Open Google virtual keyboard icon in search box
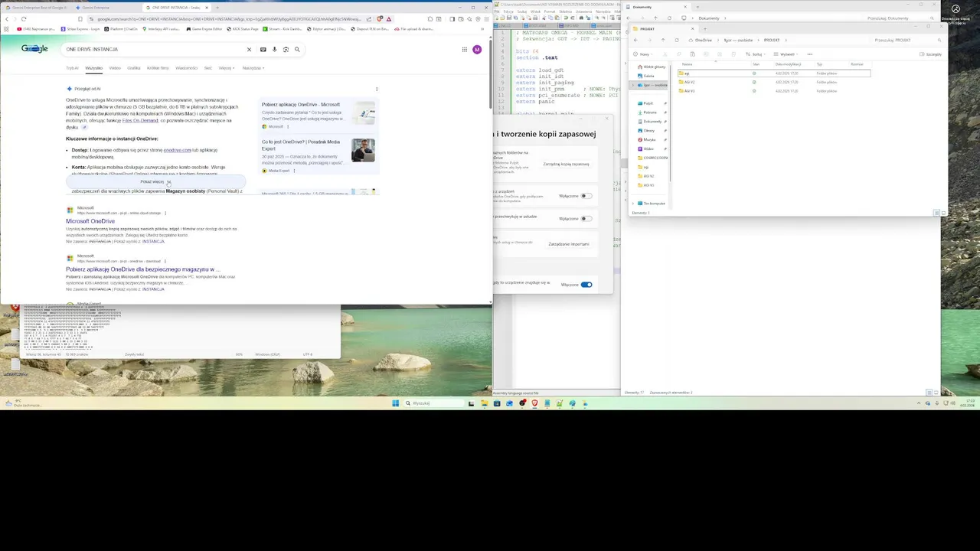The height and width of the screenshot is (551, 980). pyautogui.click(x=263, y=49)
